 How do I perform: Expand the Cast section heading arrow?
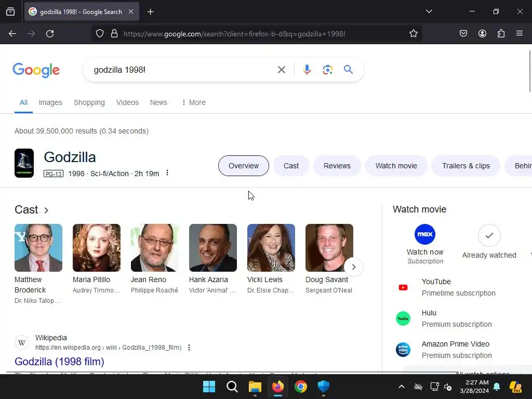(x=46, y=210)
